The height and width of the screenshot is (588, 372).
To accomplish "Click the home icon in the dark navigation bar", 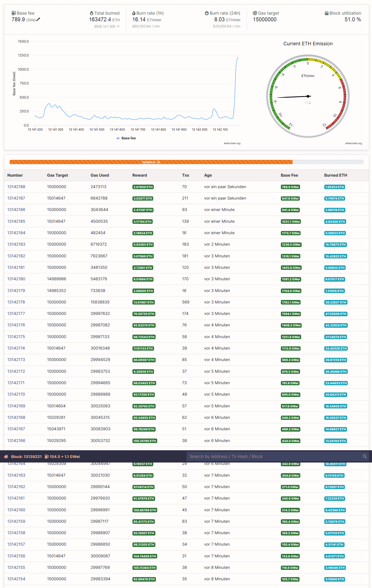I will coord(6,456).
